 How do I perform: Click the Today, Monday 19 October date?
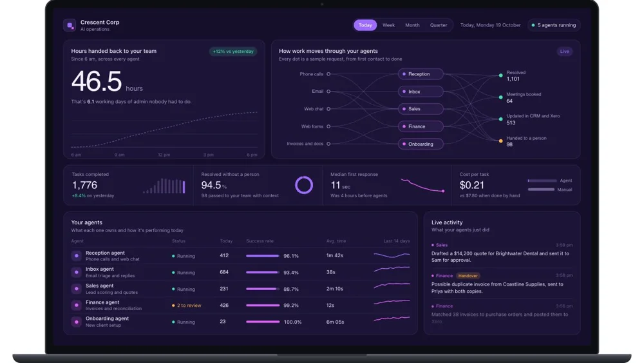coord(490,25)
